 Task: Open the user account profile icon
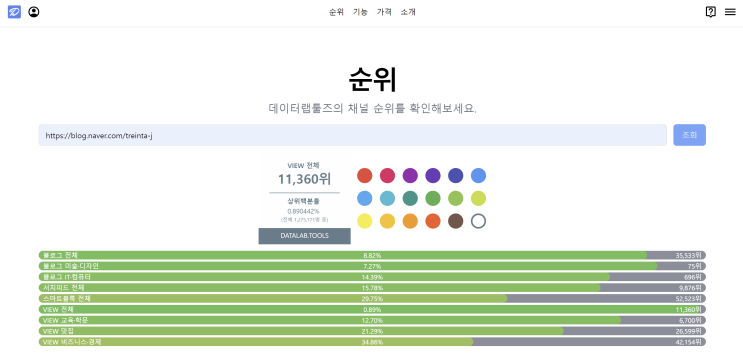click(x=34, y=12)
